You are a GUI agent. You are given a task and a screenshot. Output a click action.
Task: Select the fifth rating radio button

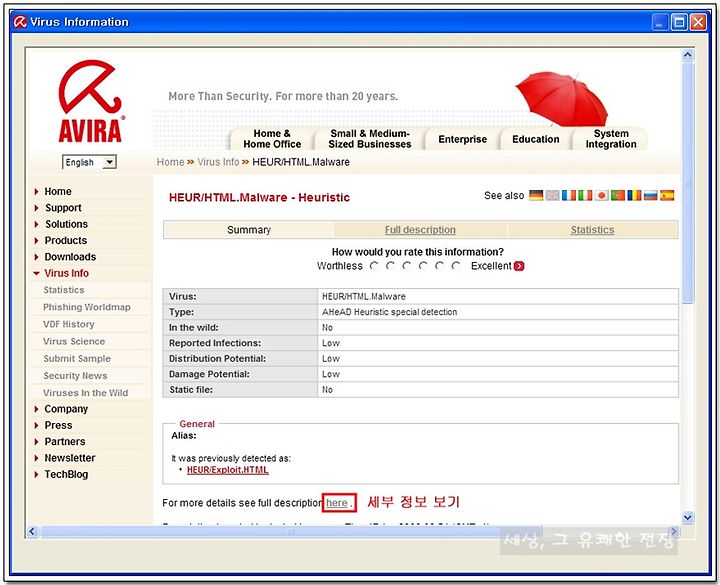(x=439, y=266)
